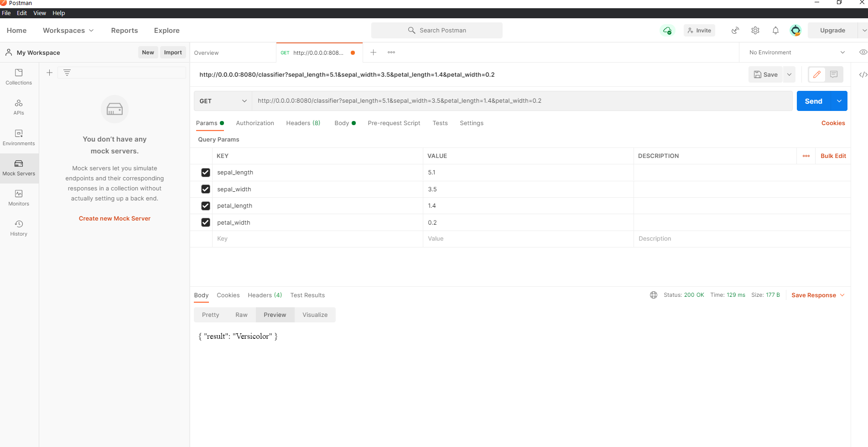The height and width of the screenshot is (447, 868).
Task: Open the Capture requests satellite icon
Action: (735, 30)
